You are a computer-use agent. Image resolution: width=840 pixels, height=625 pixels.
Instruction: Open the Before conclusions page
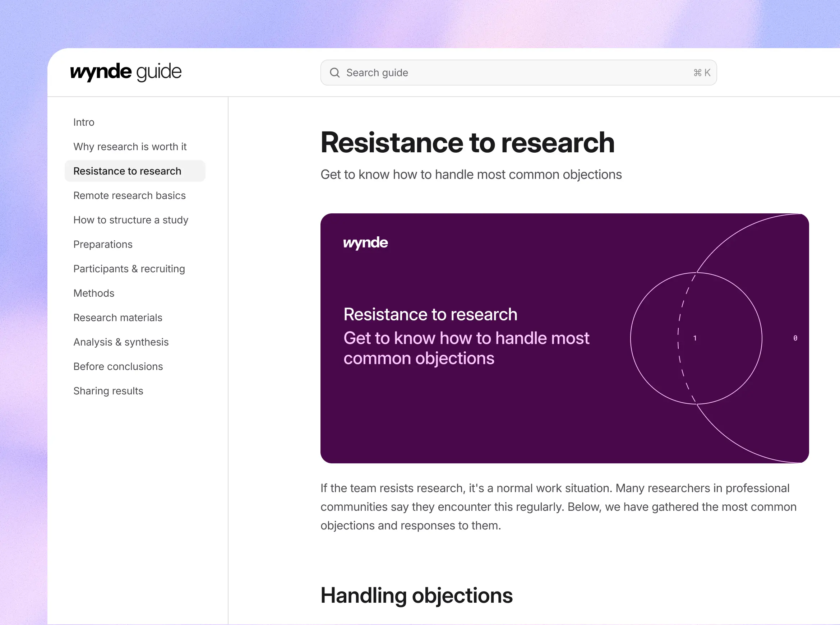click(118, 366)
